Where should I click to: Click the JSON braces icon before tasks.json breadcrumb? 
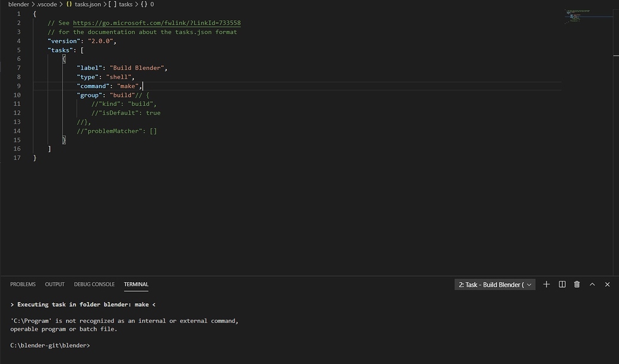(69, 4)
